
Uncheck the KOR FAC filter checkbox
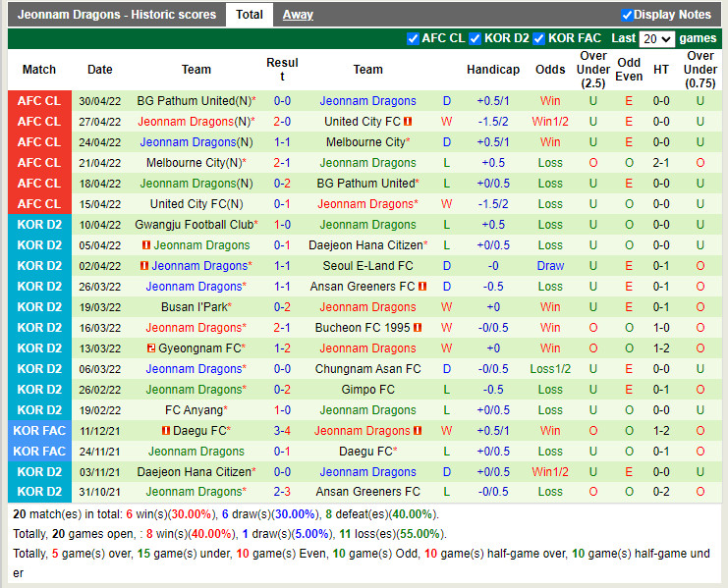[539, 38]
